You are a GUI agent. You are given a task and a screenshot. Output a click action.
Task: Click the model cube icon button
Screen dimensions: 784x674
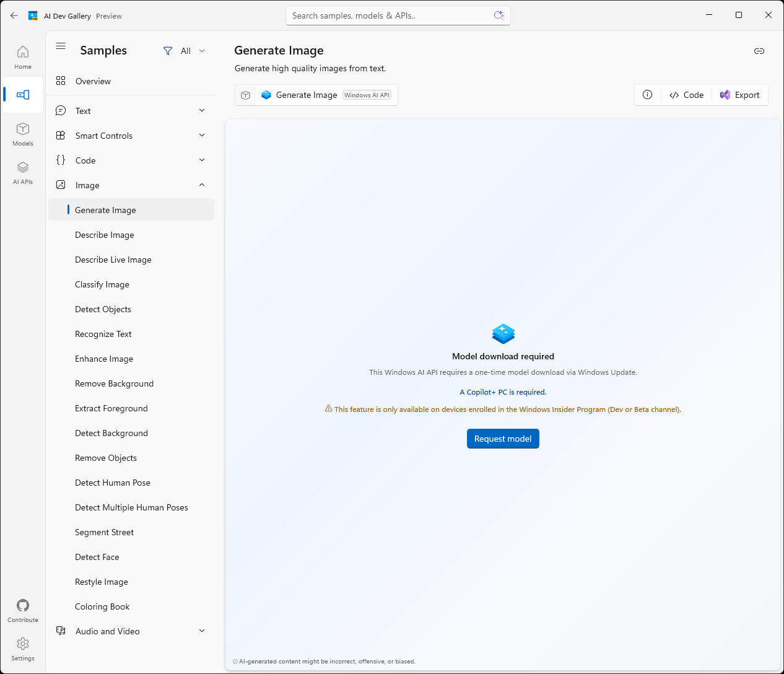tap(246, 95)
